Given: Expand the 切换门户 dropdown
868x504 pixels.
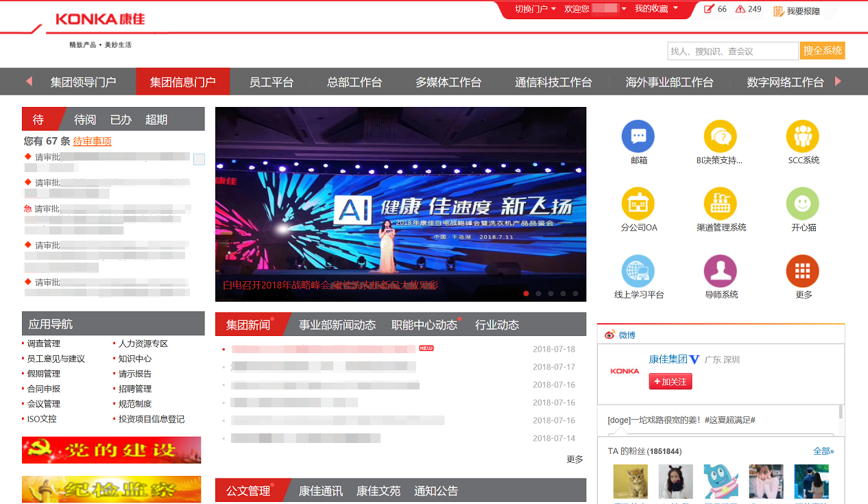Looking at the screenshot, I should click(x=535, y=9).
